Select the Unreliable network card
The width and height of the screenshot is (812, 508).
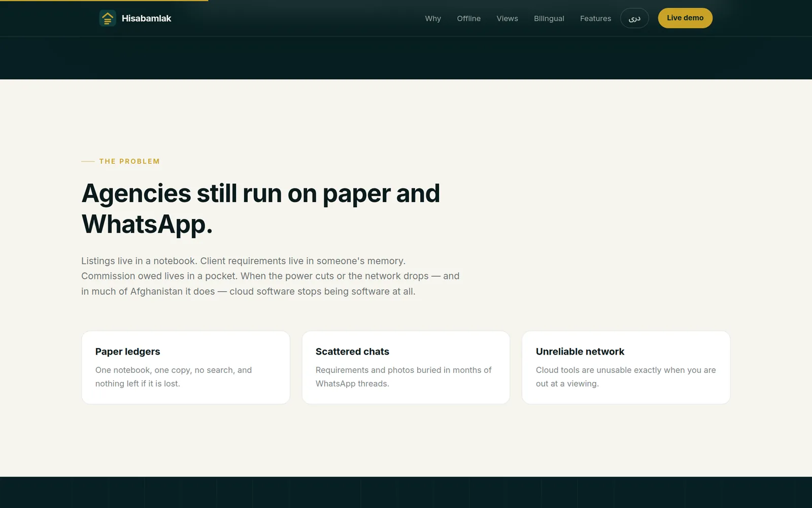click(x=626, y=368)
